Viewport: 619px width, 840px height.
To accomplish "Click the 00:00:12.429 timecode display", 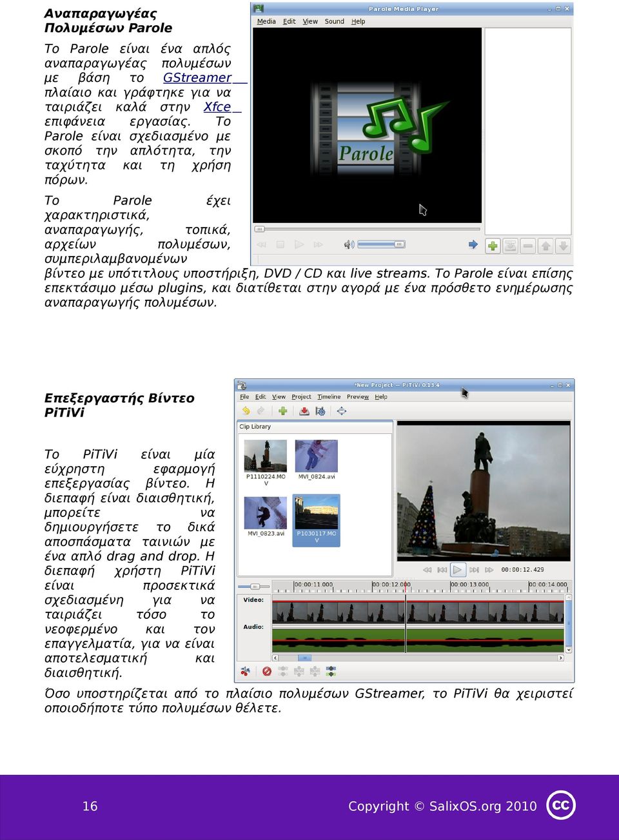I will 522,570.
